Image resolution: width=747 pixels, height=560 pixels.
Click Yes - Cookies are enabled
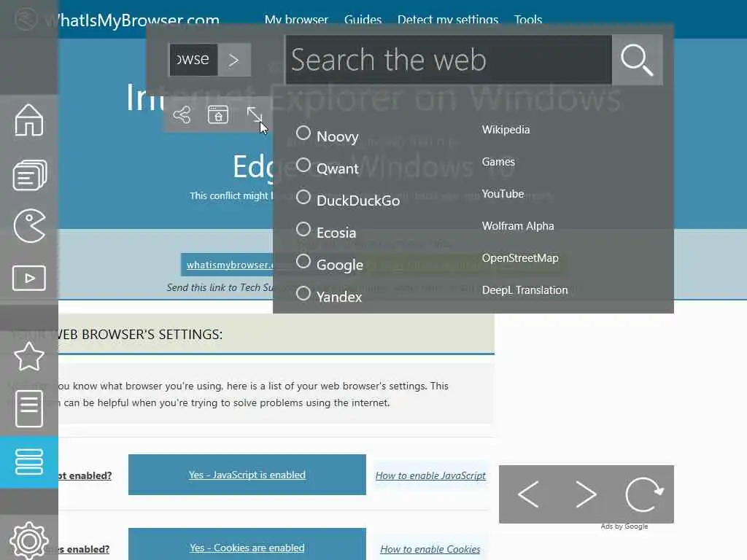[x=247, y=548]
